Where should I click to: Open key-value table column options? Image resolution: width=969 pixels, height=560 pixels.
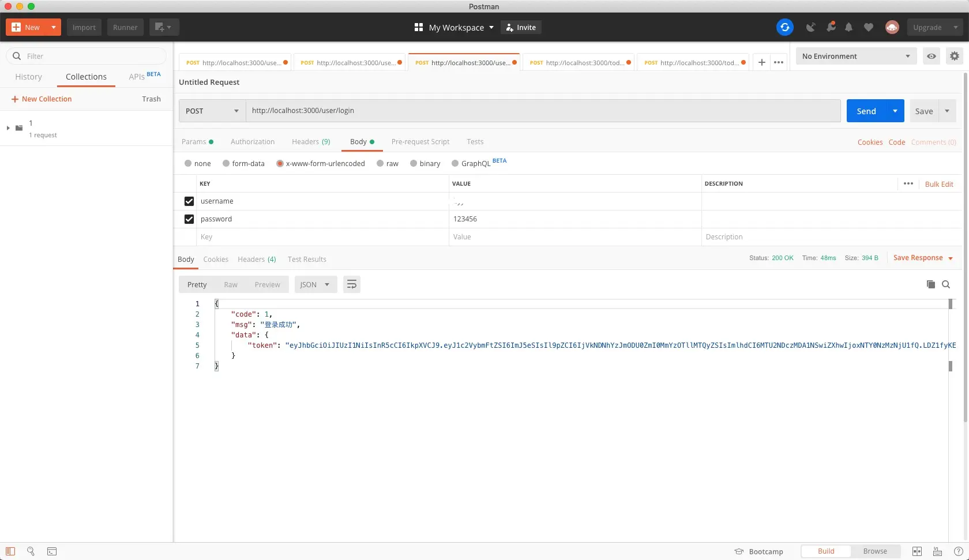pos(908,183)
